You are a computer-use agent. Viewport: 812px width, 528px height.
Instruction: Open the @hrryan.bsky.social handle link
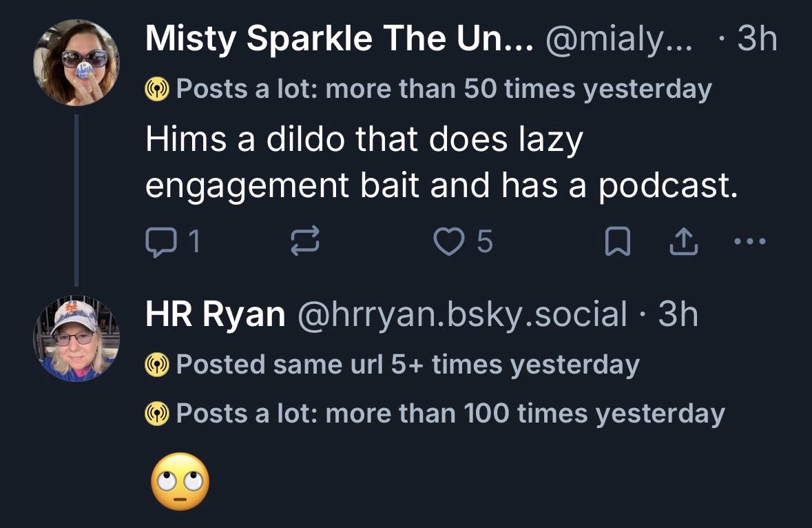click(461, 315)
